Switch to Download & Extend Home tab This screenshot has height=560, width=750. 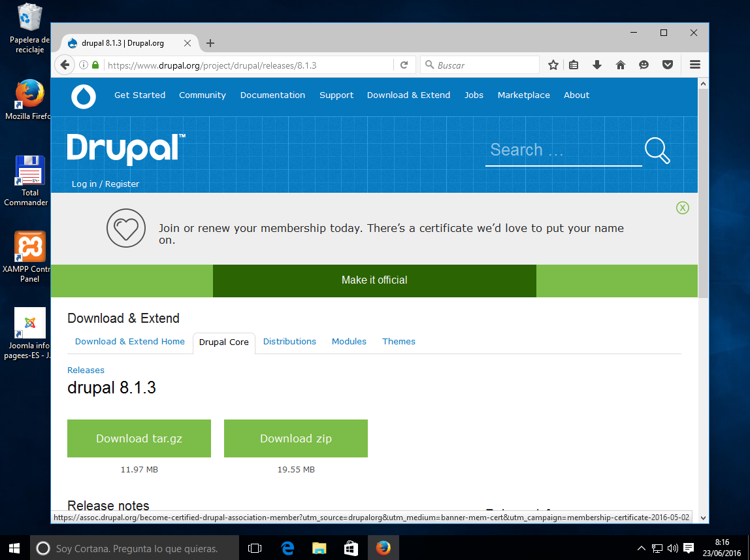(129, 342)
